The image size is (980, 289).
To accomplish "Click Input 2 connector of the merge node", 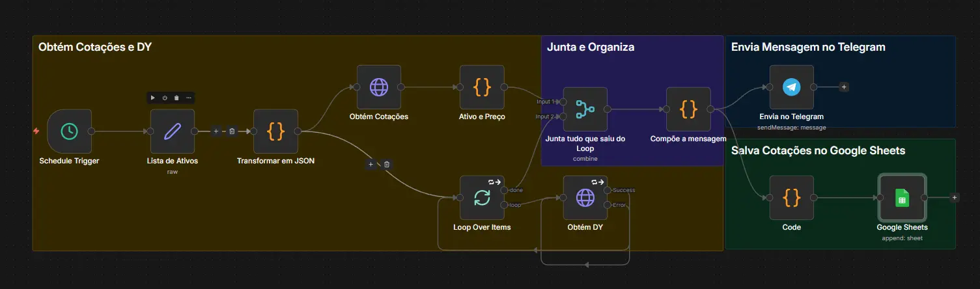I will click(563, 117).
